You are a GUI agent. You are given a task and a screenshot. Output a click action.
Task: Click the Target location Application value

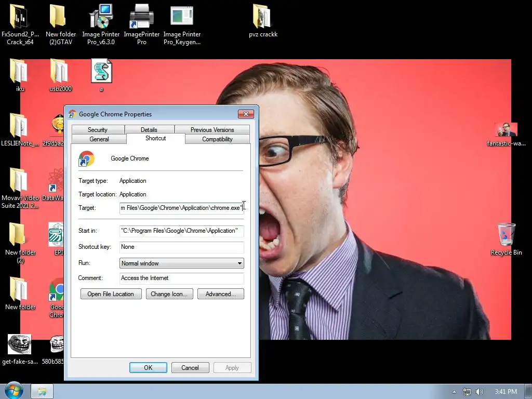tap(132, 194)
